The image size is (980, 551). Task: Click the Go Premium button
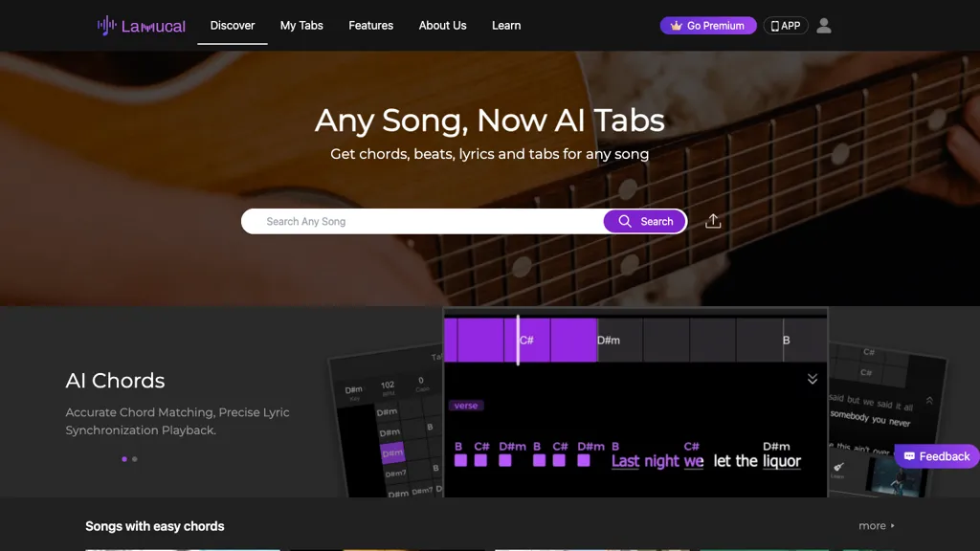pyautogui.click(x=708, y=26)
